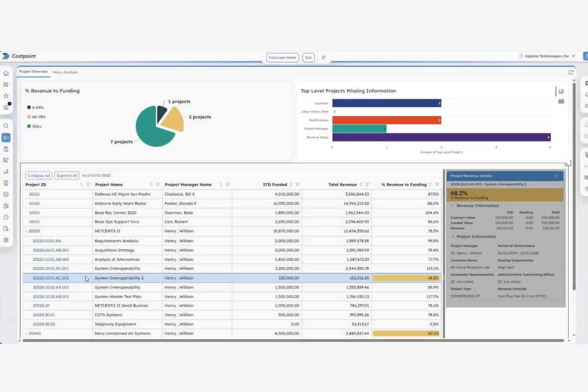This screenshot has height=392, width=588.
Task: Click the 68.2% revenue funding progress bar
Action: [406, 278]
